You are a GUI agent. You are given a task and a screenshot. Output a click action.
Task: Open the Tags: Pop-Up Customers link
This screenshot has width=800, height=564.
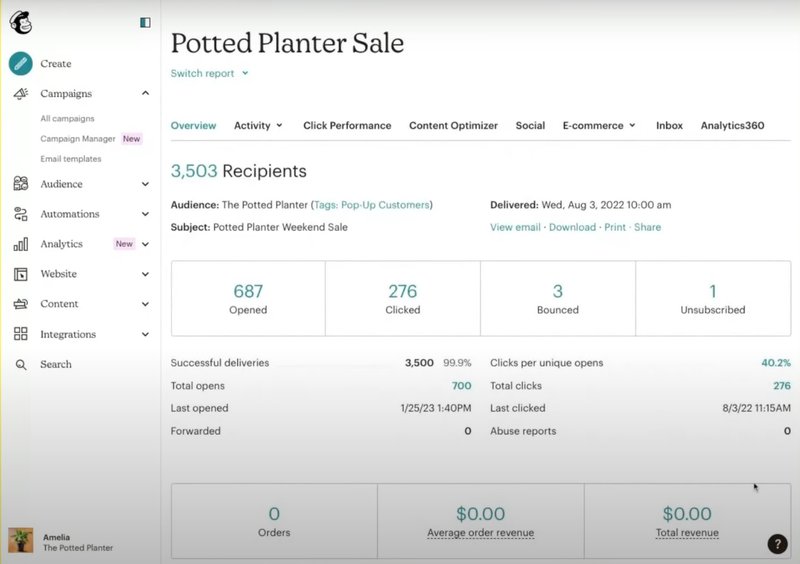pyautogui.click(x=371, y=205)
